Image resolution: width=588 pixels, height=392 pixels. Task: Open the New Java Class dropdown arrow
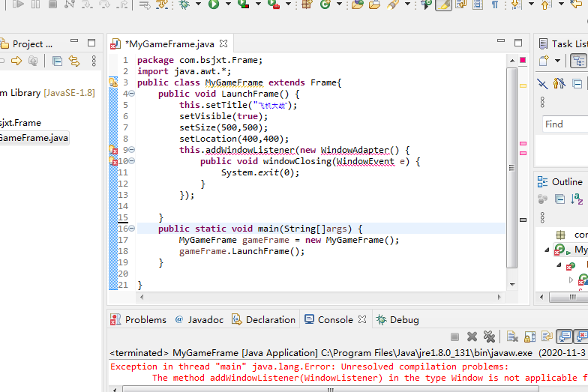click(339, 4)
